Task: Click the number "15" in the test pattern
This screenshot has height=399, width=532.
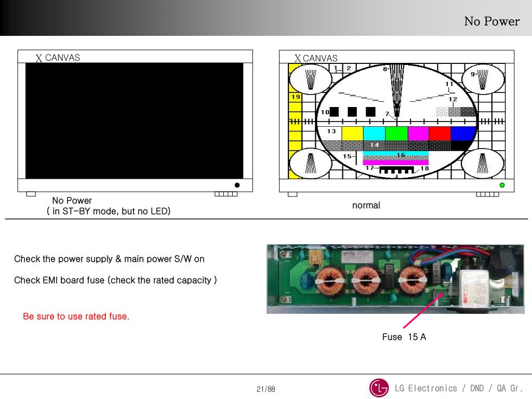Action: pyautogui.click(x=347, y=156)
